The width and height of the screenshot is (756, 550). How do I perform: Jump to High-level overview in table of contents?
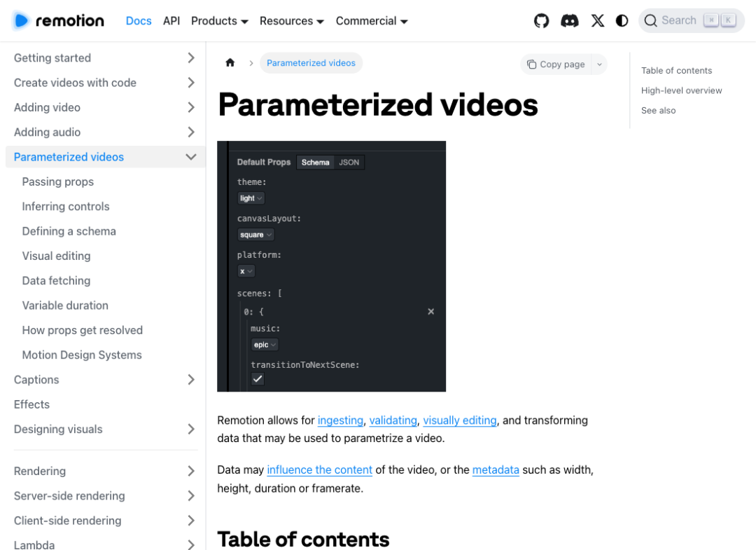point(681,90)
